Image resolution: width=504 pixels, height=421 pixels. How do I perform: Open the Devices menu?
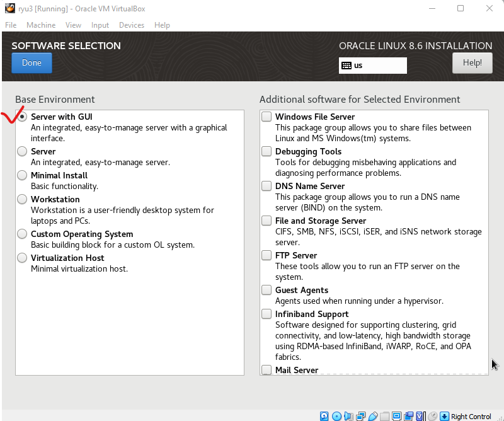[132, 25]
